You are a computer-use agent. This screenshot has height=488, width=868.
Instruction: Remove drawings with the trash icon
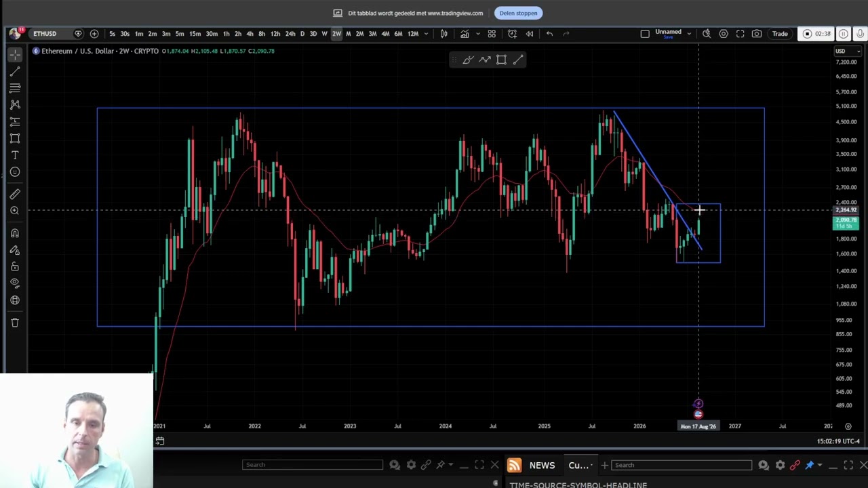(x=15, y=323)
